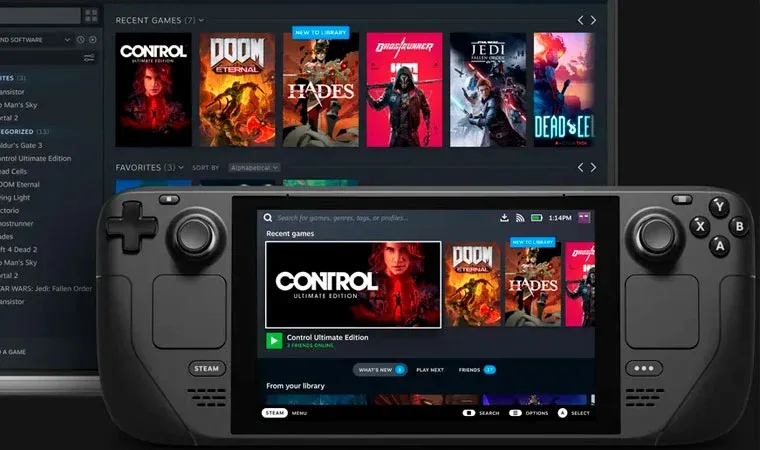Open Jedi Fallen Order cover on monitor
Screen dimensions: 760x450
(488, 90)
